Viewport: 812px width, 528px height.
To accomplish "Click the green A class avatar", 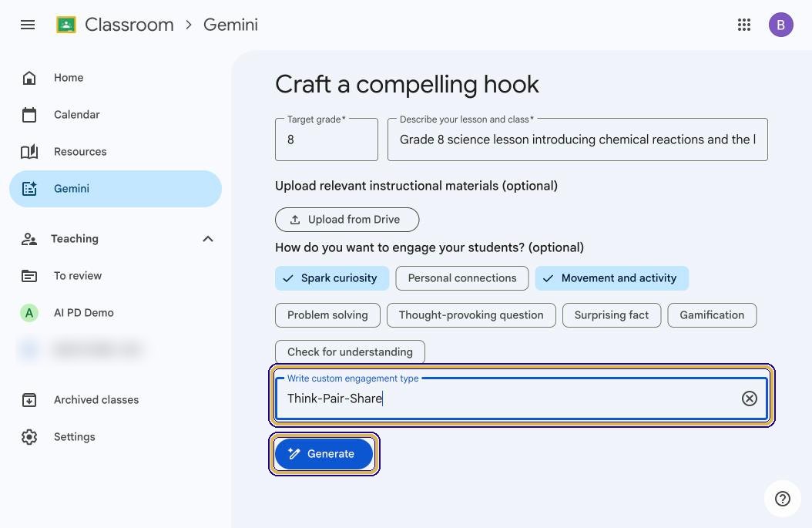I will 29,313.
